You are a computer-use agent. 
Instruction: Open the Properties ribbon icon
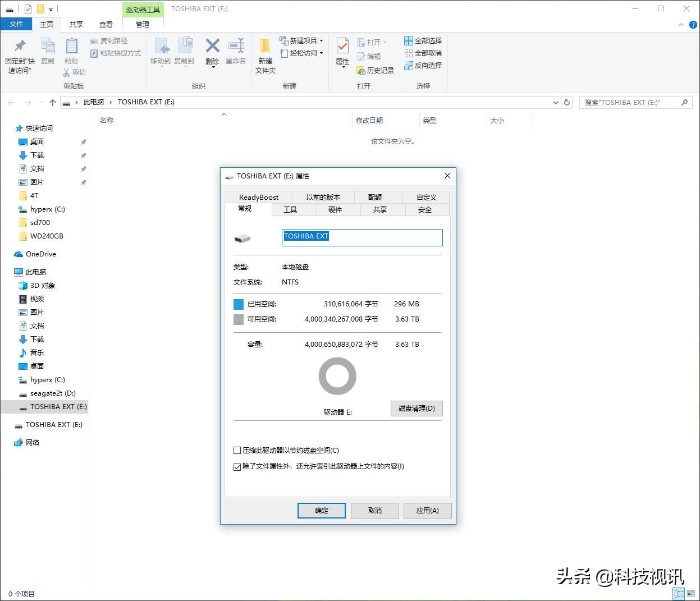click(x=342, y=46)
